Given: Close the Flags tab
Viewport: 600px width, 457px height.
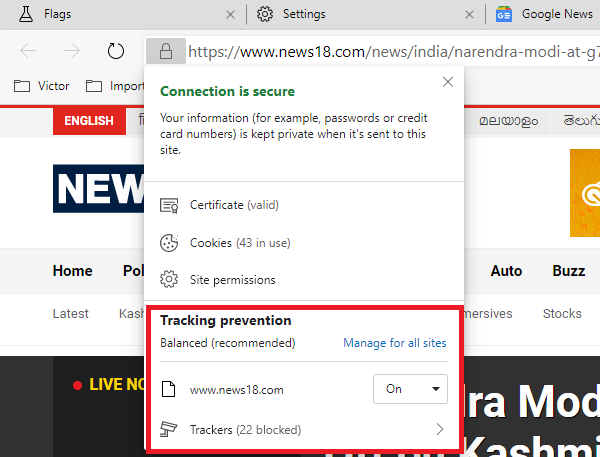Looking at the screenshot, I should click(230, 15).
